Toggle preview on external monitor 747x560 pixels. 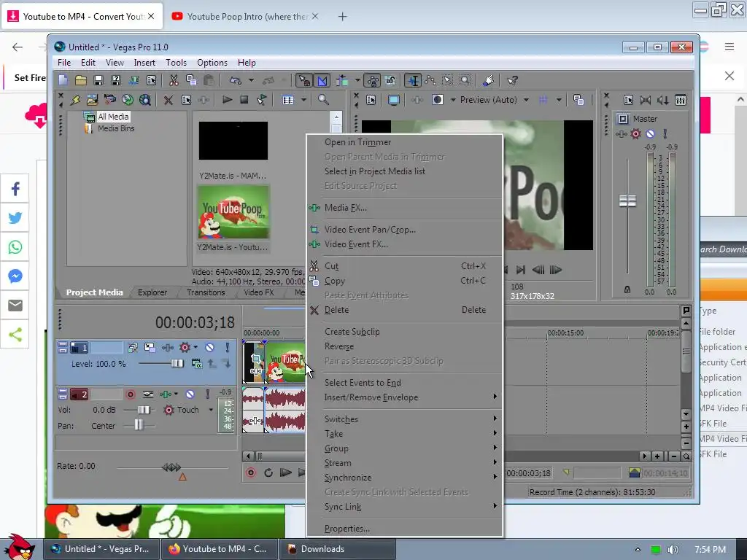coord(393,100)
